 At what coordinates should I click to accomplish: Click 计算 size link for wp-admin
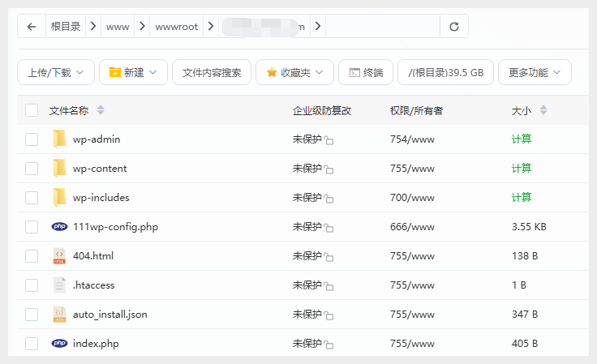[522, 139]
